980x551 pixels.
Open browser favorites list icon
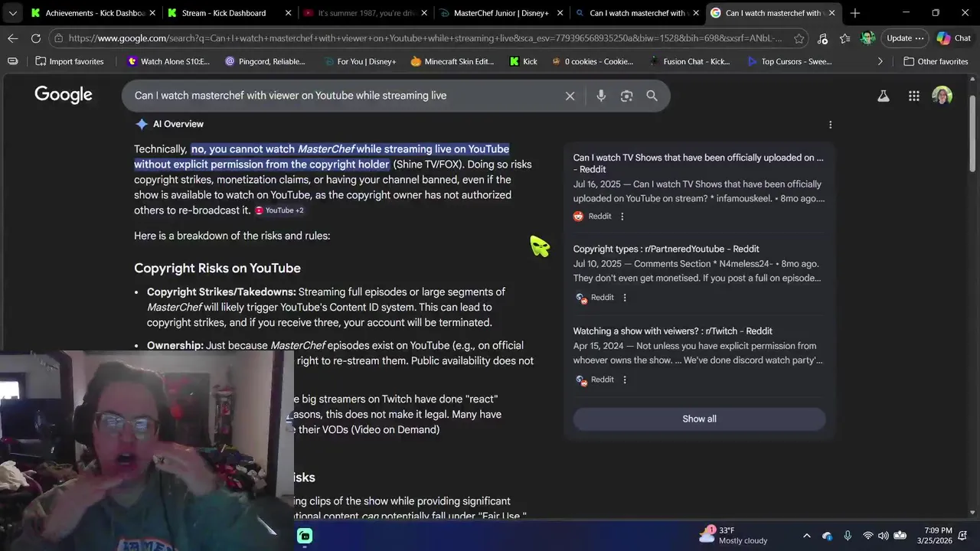[844, 38]
